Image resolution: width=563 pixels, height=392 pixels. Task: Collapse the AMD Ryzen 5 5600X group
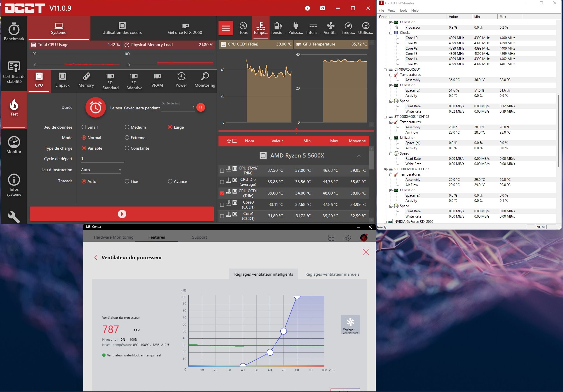359,156
